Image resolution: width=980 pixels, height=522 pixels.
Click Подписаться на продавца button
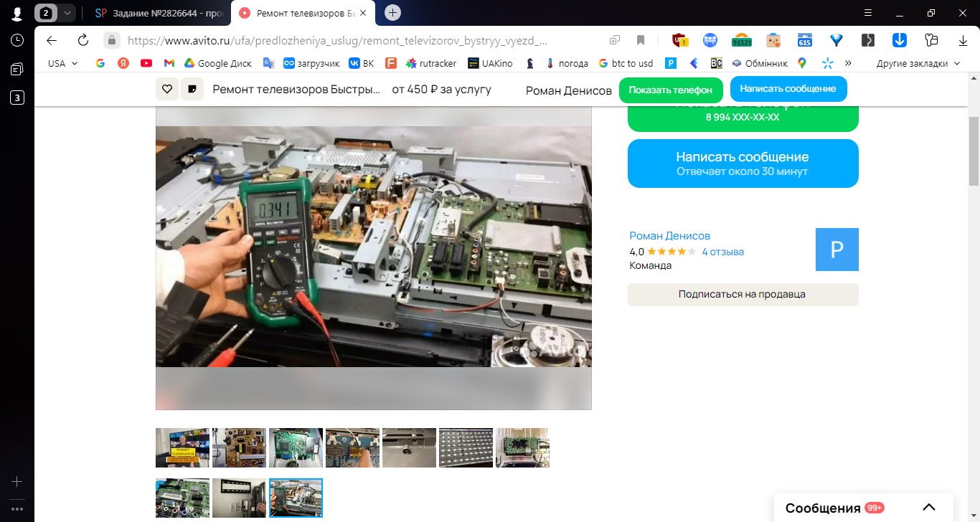pos(743,294)
